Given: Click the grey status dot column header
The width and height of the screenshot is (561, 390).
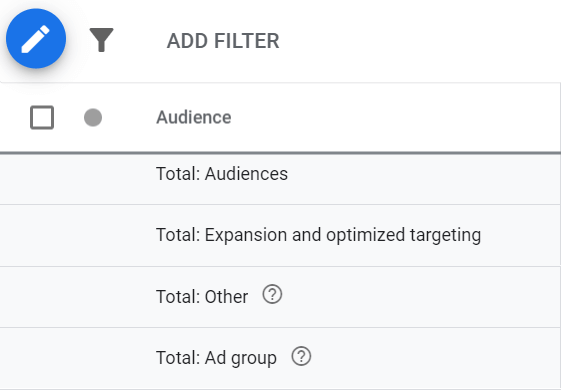Looking at the screenshot, I should click(x=93, y=117).
